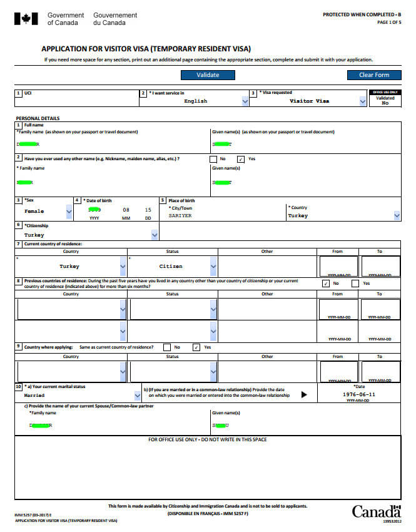This screenshot has width=416, height=532.
Task: Click current residence From date field
Action: (338, 267)
